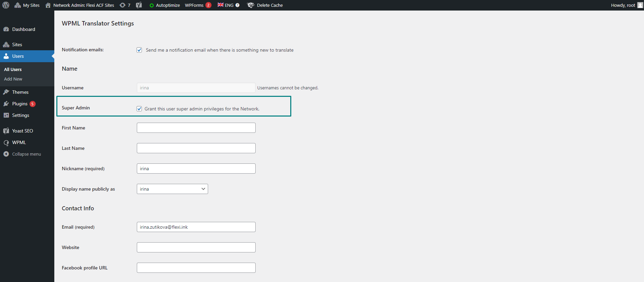Click the WordPress logo icon
The width and height of the screenshot is (644, 282).
point(6,5)
